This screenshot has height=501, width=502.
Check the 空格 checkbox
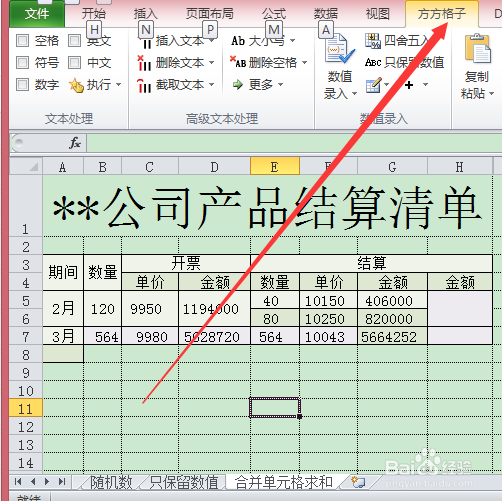point(23,41)
